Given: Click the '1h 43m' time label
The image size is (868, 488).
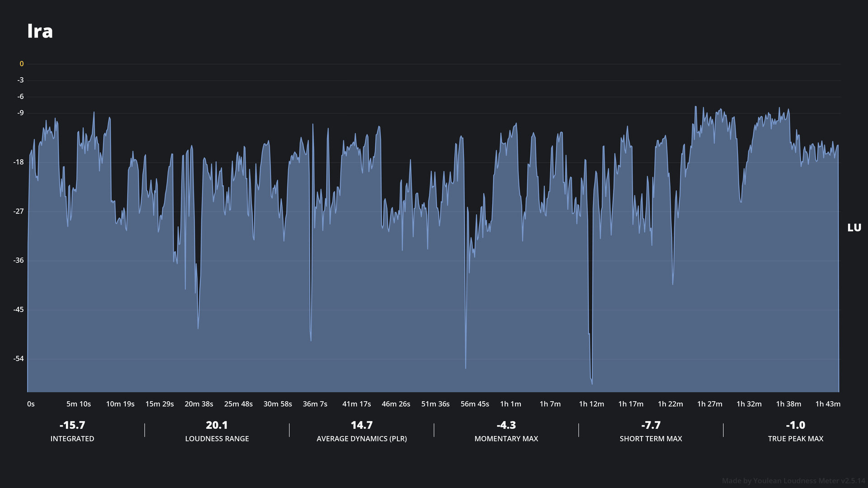Looking at the screenshot, I should tap(828, 404).
